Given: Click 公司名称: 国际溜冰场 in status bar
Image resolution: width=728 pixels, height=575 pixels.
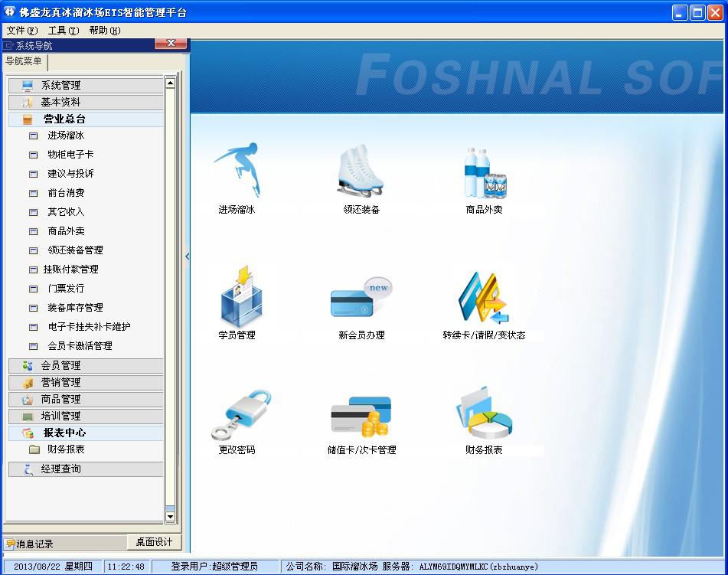Looking at the screenshot, I should (332, 567).
